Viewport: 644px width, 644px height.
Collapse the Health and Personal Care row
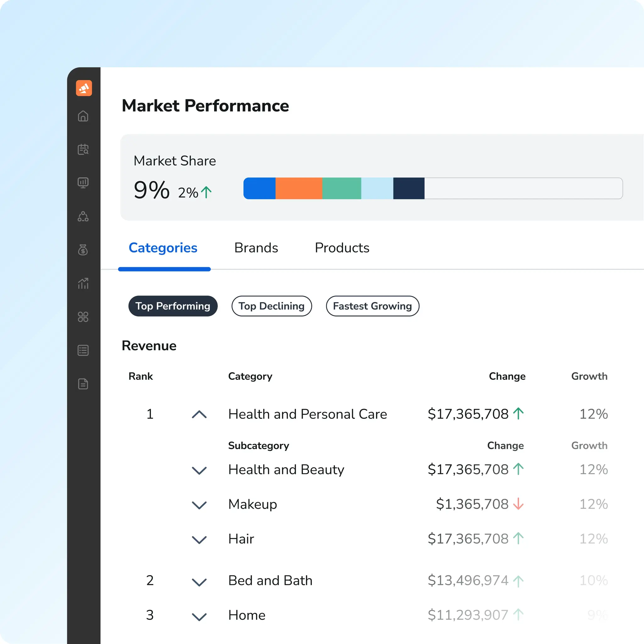click(x=199, y=414)
